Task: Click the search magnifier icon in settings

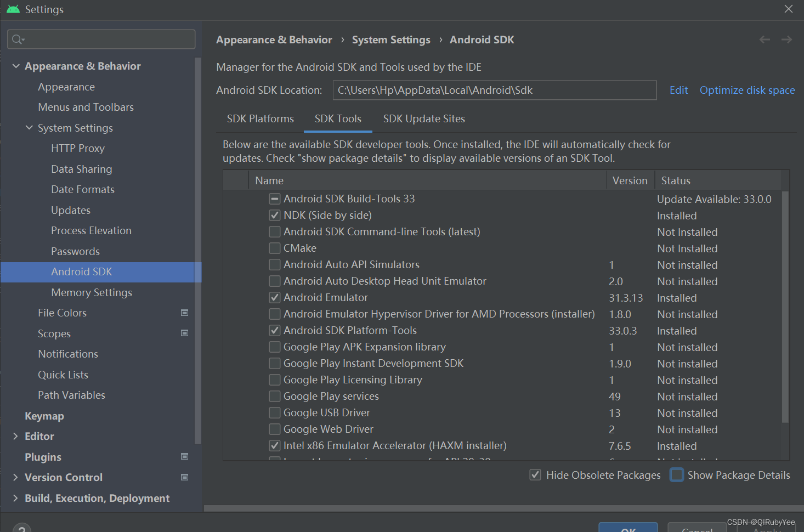Action: pos(17,39)
